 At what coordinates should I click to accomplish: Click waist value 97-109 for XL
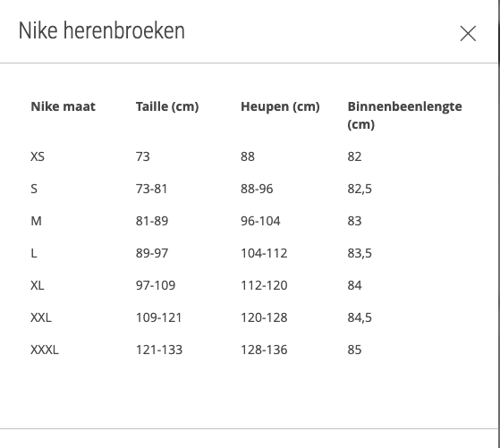156,285
